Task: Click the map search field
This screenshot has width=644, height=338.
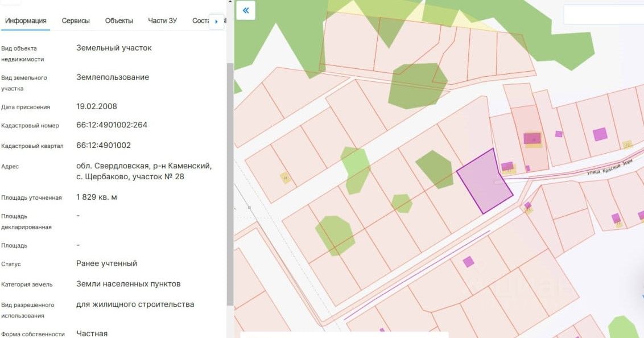Action: [604, 15]
